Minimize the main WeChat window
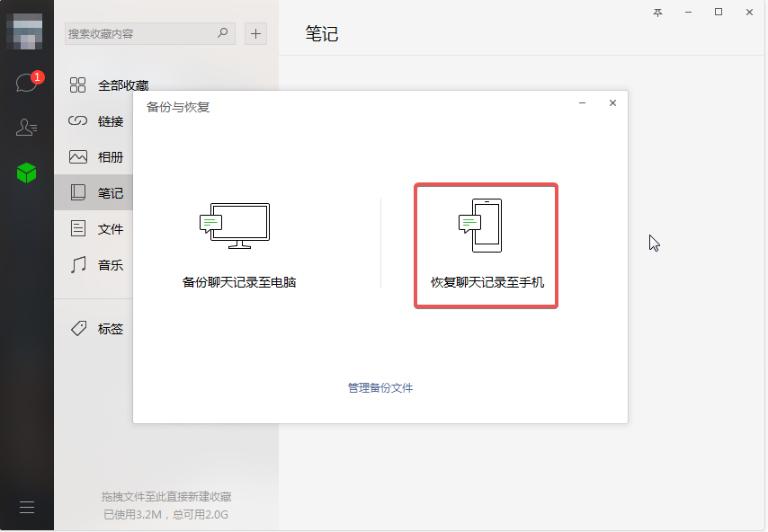The image size is (768, 532). 688,13
